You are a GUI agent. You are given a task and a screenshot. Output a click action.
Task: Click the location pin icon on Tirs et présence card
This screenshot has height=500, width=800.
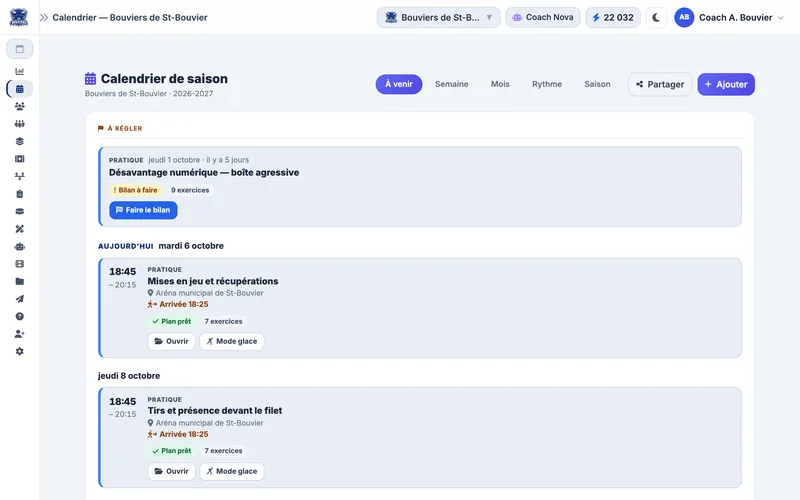(151, 423)
